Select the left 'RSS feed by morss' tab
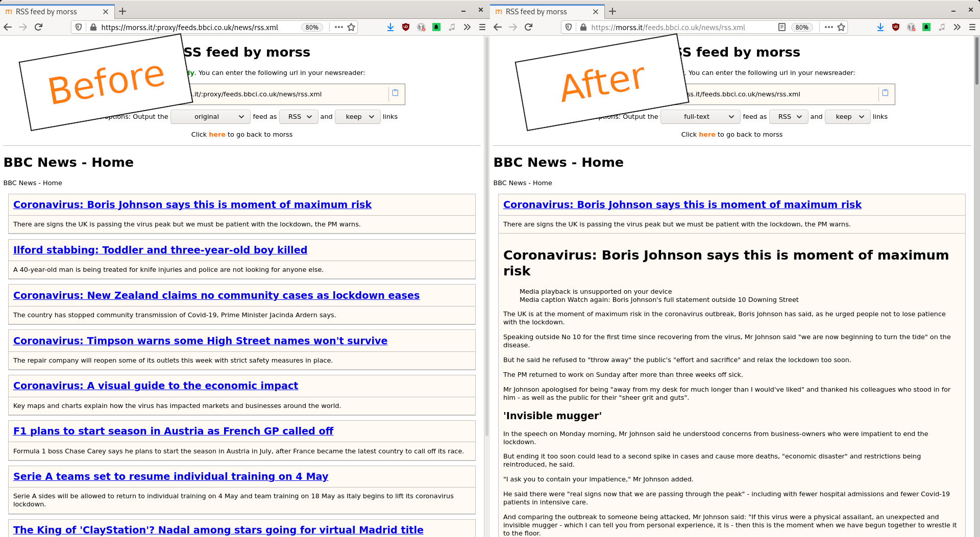Viewport: 980px width, 537px height. tap(51, 11)
